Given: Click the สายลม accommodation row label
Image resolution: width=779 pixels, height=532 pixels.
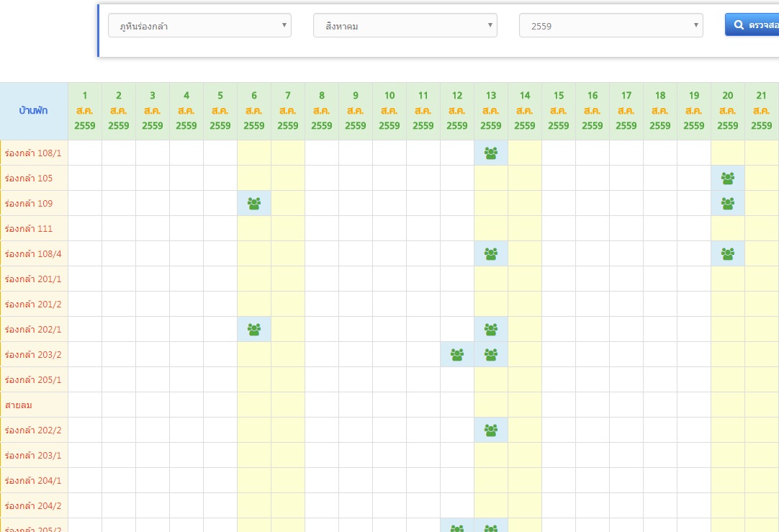Looking at the screenshot, I should pyautogui.click(x=19, y=405).
